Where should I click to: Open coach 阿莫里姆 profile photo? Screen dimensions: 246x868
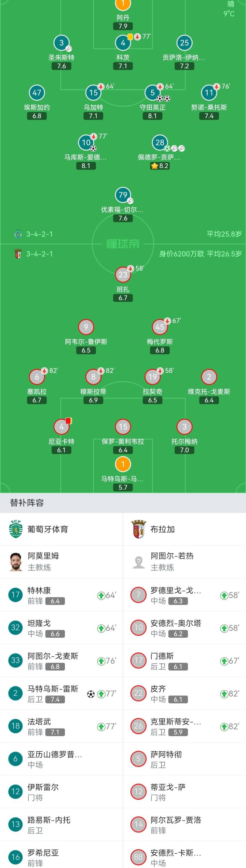coord(16,562)
